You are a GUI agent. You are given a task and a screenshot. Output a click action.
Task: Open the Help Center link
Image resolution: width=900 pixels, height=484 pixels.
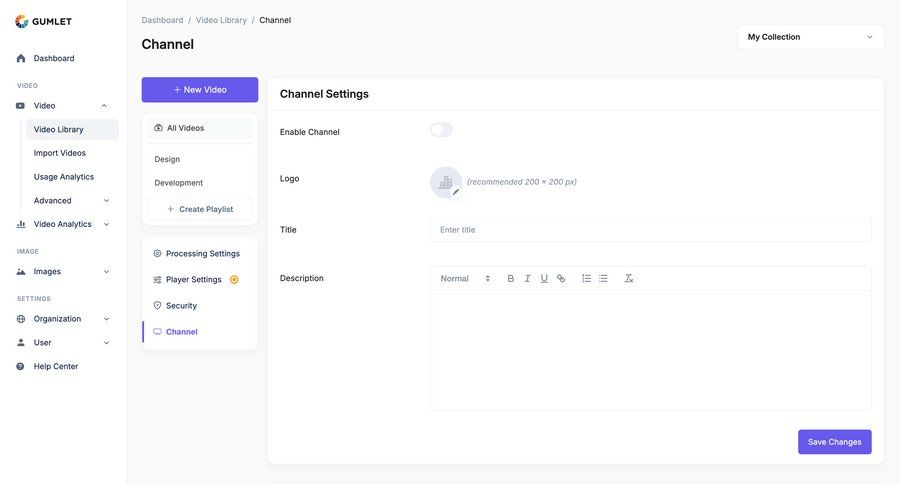(x=56, y=366)
